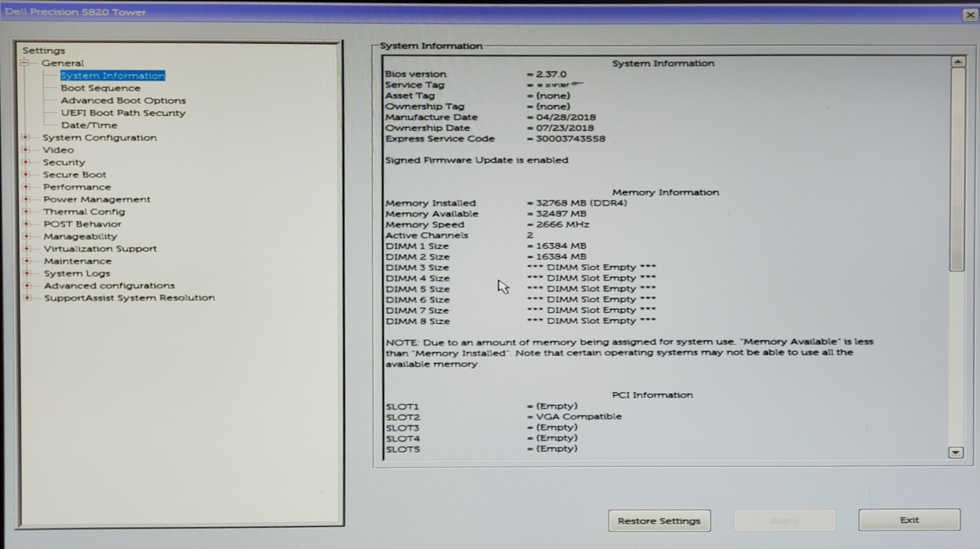
Task: Open Date/Time settings
Action: click(x=89, y=125)
